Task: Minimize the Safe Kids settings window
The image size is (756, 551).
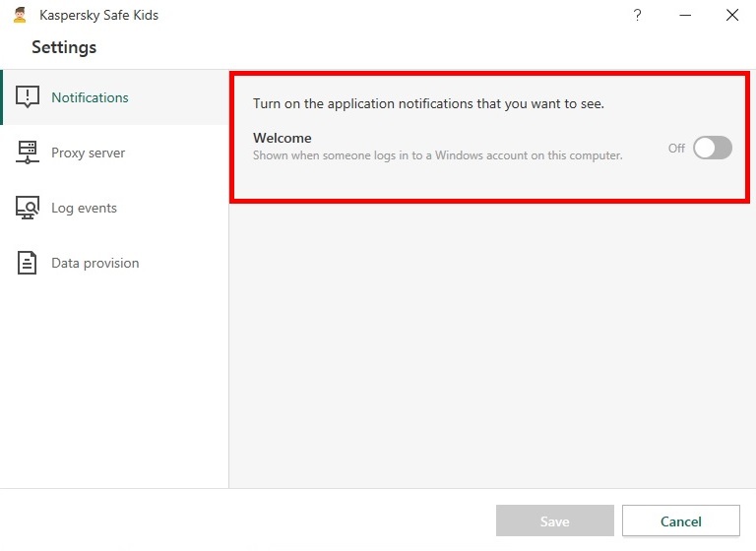Action: point(685,15)
